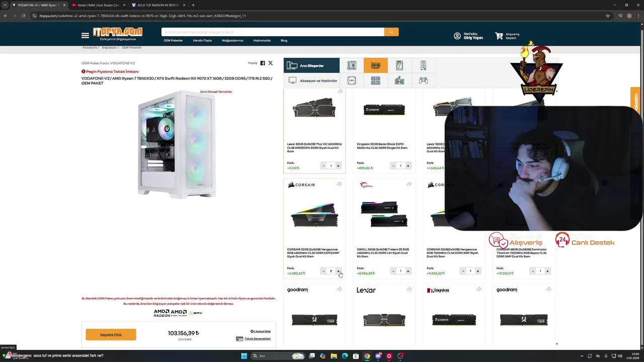Click the scroll down arrow of component list

click(x=556, y=344)
